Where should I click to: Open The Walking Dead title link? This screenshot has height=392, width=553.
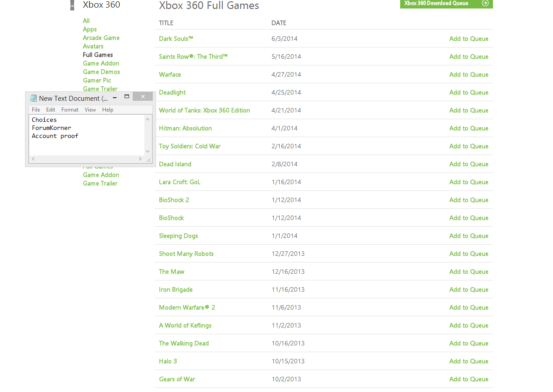(x=184, y=343)
